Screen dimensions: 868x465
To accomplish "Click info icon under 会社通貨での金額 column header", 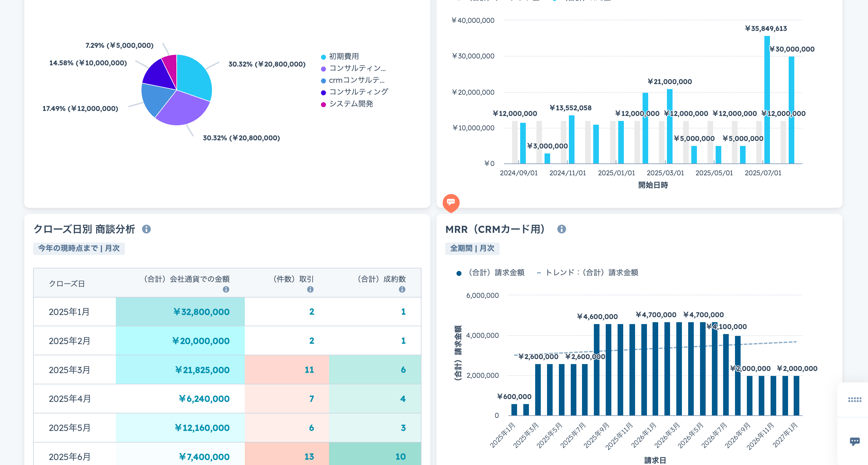I will [x=226, y=289].
